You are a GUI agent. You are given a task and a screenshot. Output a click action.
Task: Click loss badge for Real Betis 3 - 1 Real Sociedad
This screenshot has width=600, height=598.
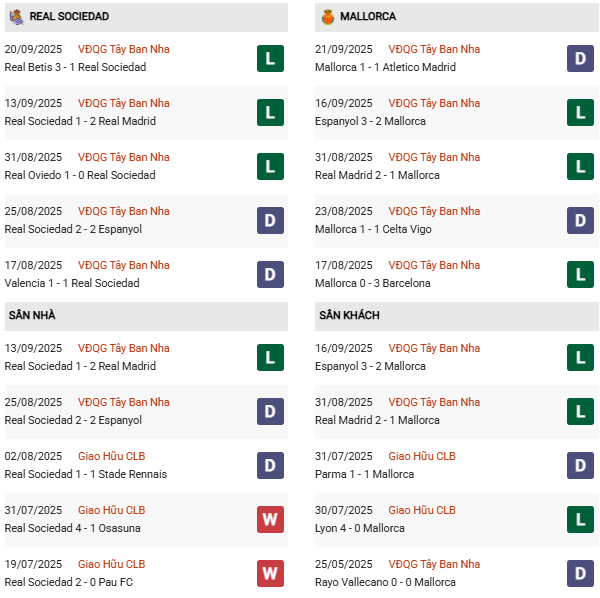tap(270, 59)
